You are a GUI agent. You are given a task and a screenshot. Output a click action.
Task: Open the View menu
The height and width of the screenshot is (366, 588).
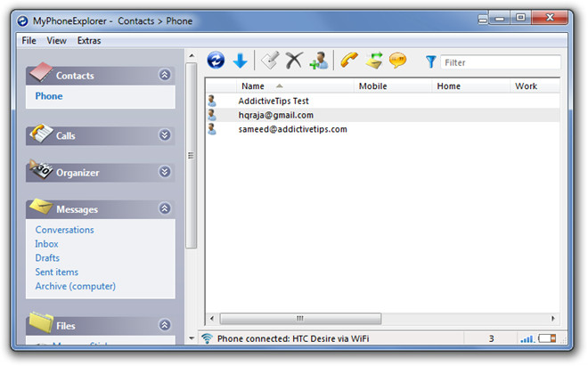56,40
